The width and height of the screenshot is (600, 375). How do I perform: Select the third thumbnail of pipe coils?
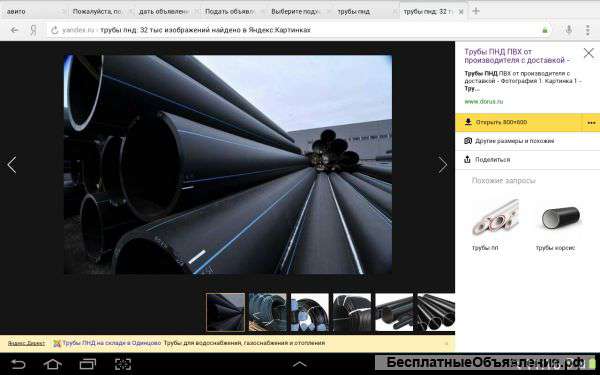point(310,312)
